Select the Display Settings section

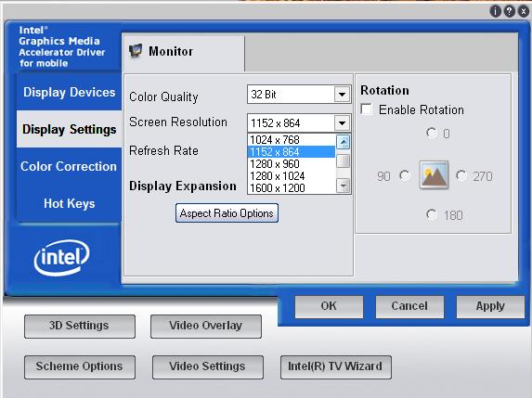[x=69, y=129]
